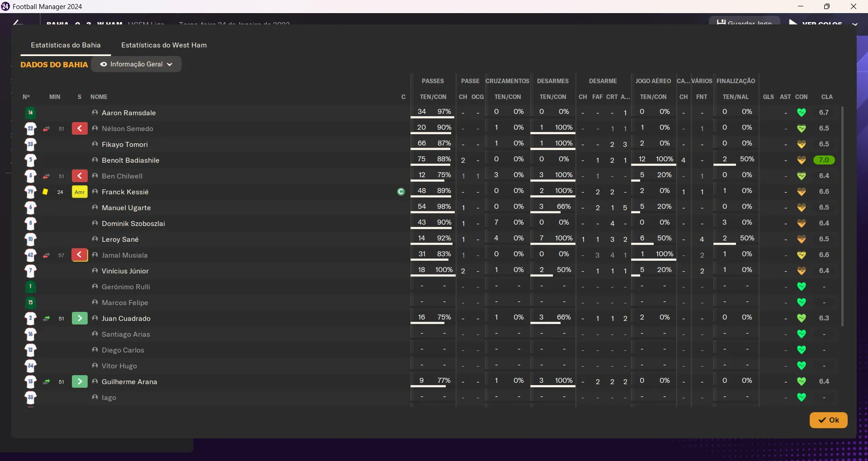
Task: Click the FINALIZAÇÃO column group header
Action: point(736,81)
